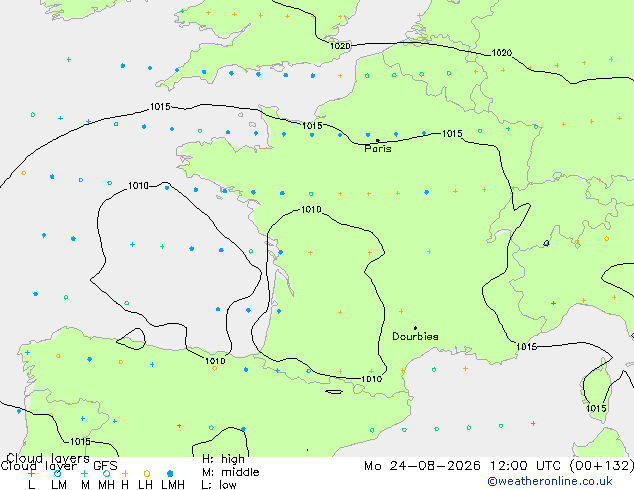The width and height of the screenshot is (634, 490).
Task: Click the 1010 isobar label over Bay of Biscay
Action: (138, 186)
